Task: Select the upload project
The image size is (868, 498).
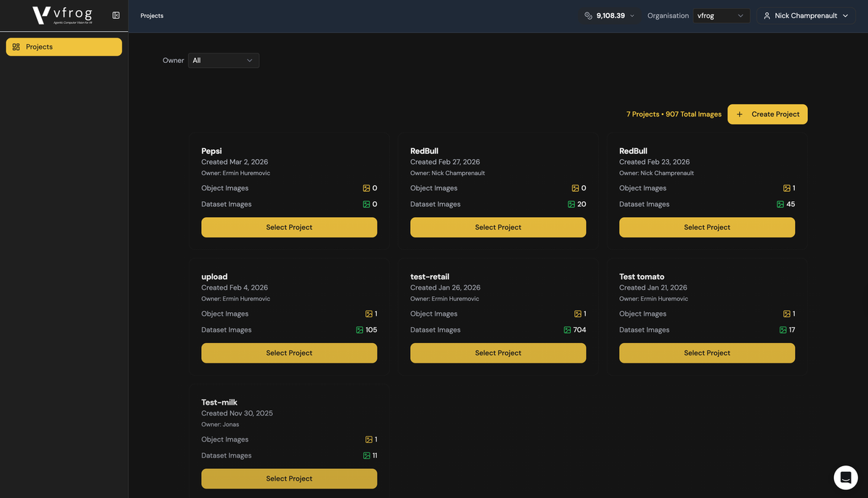Action: [x=289, y=353]
